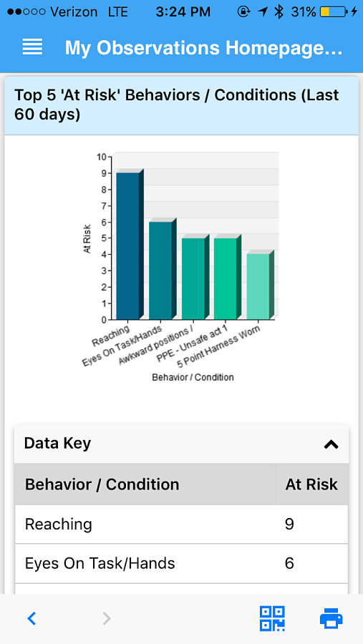
Task: Select the Eyes On Task/Hands table row
Action: point(181,564)
